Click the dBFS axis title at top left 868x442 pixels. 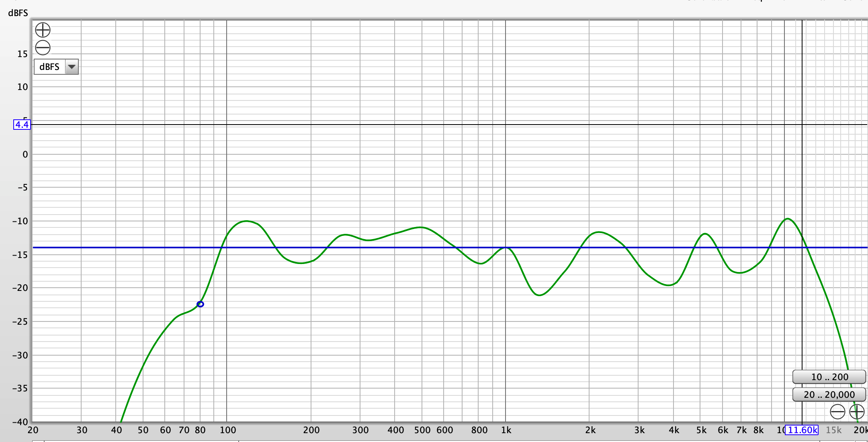(18, 13)
